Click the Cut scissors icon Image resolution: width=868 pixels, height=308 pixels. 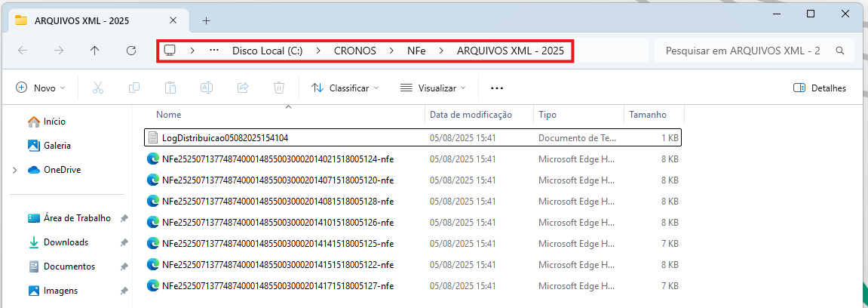(x=97, y=88)
